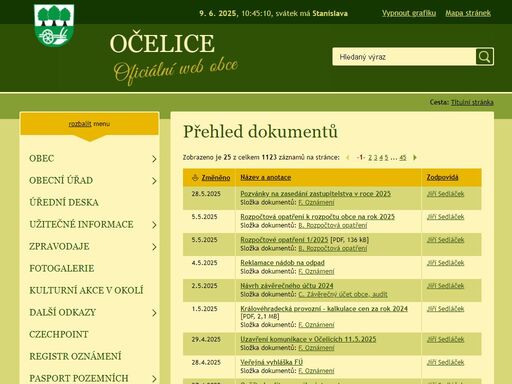Sort by Název a anotace column
512x384 pixels.
pos(266,177)
